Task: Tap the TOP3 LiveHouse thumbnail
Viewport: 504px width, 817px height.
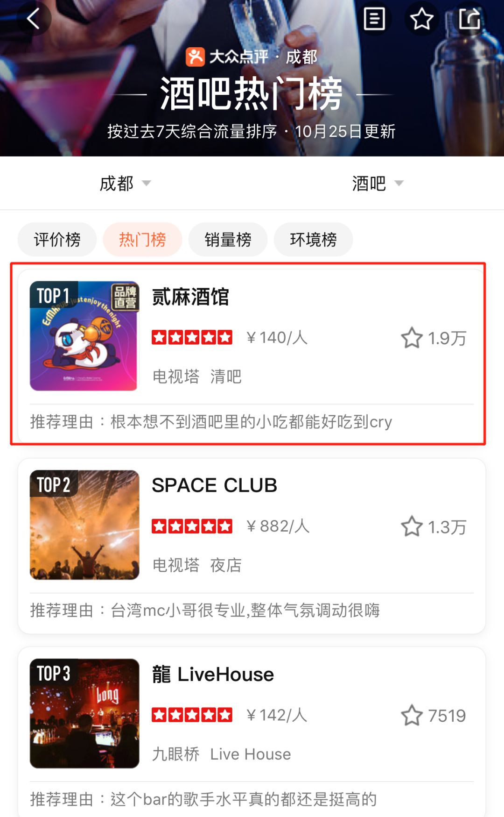Action: click(84, 713)
